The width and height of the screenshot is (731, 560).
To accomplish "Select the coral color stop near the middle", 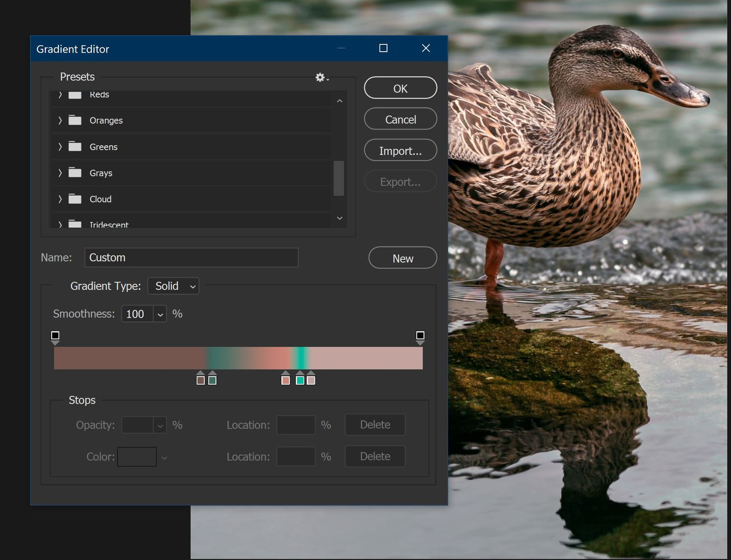I will click(286, 380).
